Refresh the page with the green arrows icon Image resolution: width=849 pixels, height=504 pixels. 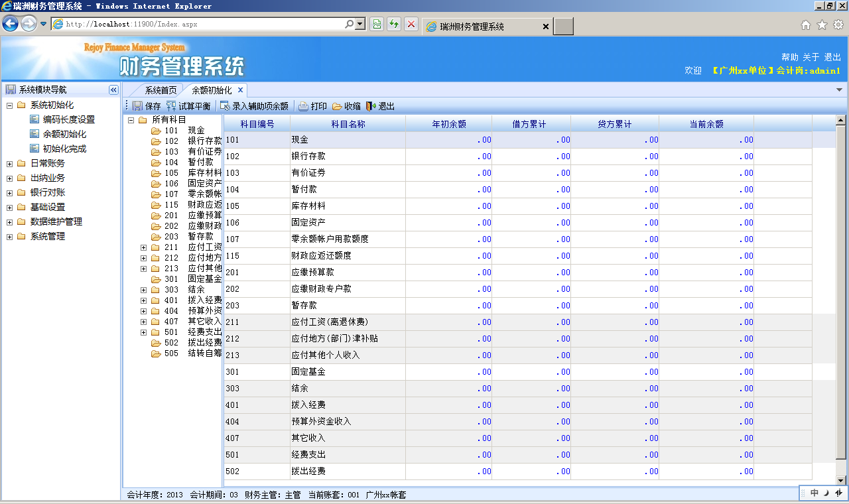click(394, 25)
